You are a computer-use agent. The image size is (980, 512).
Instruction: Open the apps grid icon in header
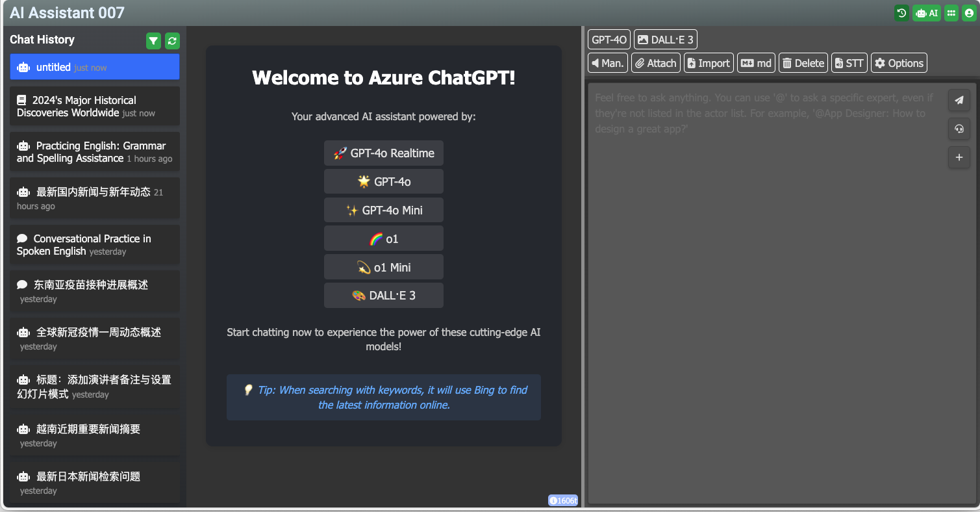pos(951,13)
